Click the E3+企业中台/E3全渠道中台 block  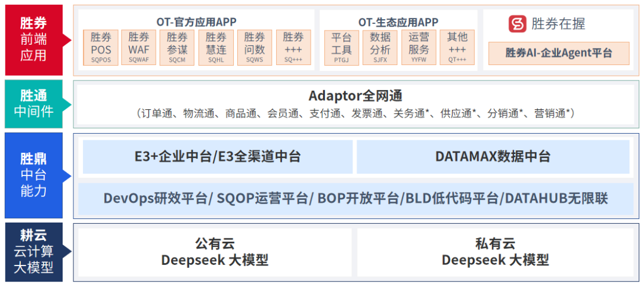click(x=218, y=157)
